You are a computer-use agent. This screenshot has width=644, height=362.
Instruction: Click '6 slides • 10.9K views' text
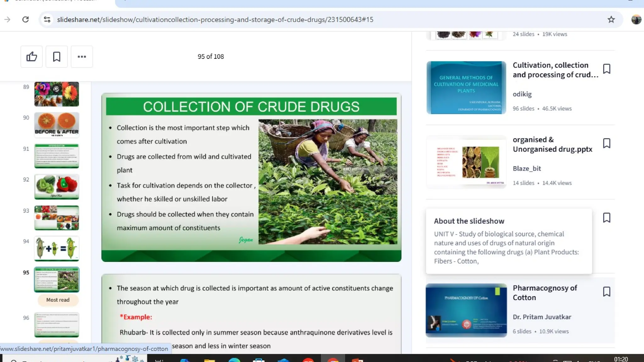pos(541,331)
